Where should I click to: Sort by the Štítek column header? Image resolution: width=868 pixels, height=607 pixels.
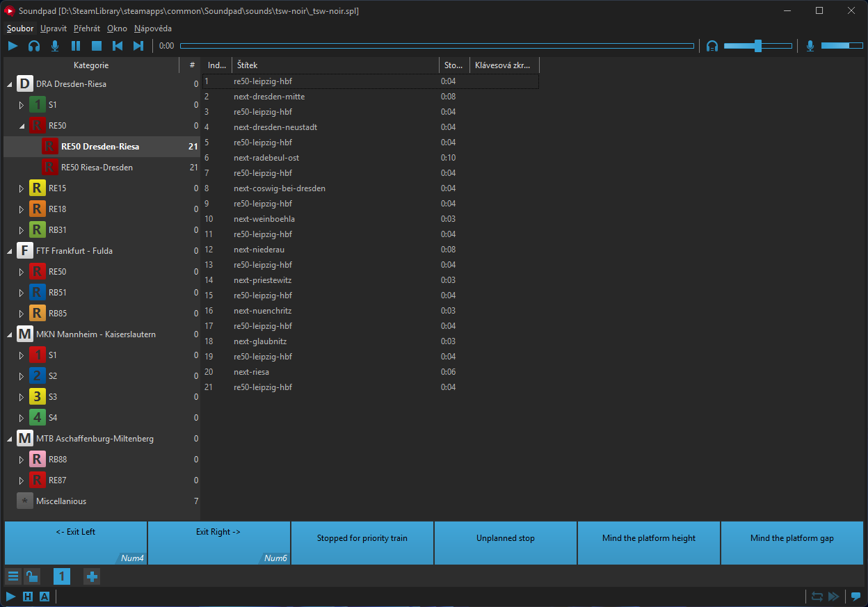(x=335, y=65)
